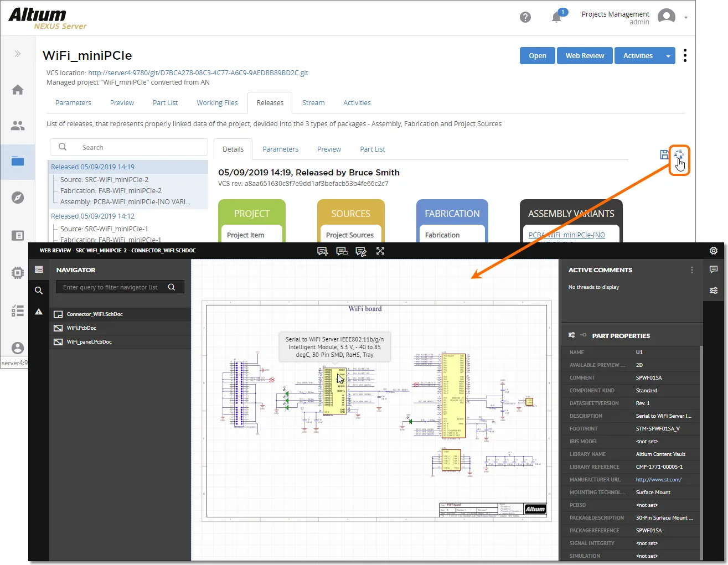Switch to the Working Files tab
This screenshot has width=728, height=565.
217,103
